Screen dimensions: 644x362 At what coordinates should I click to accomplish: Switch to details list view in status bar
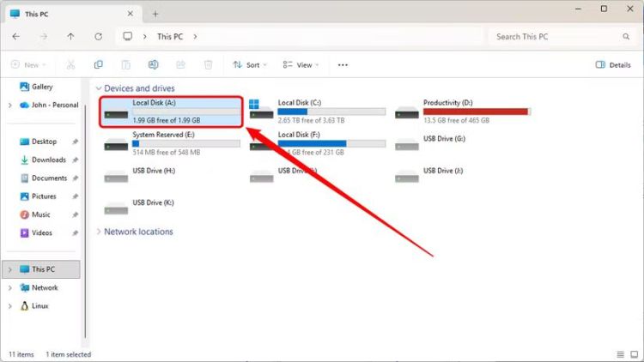coord(620,353)
